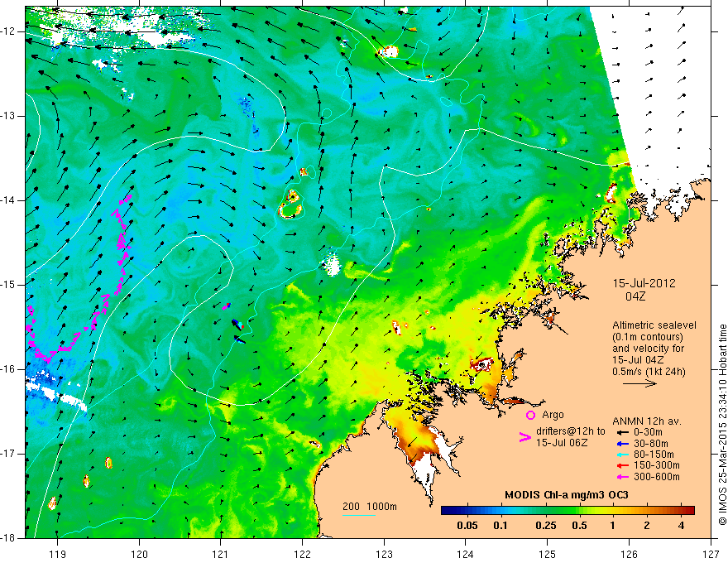Click the '4' colorbar tick value
Image resolution: width=728 pixels, height=563 pixels.
coord(681,526)
